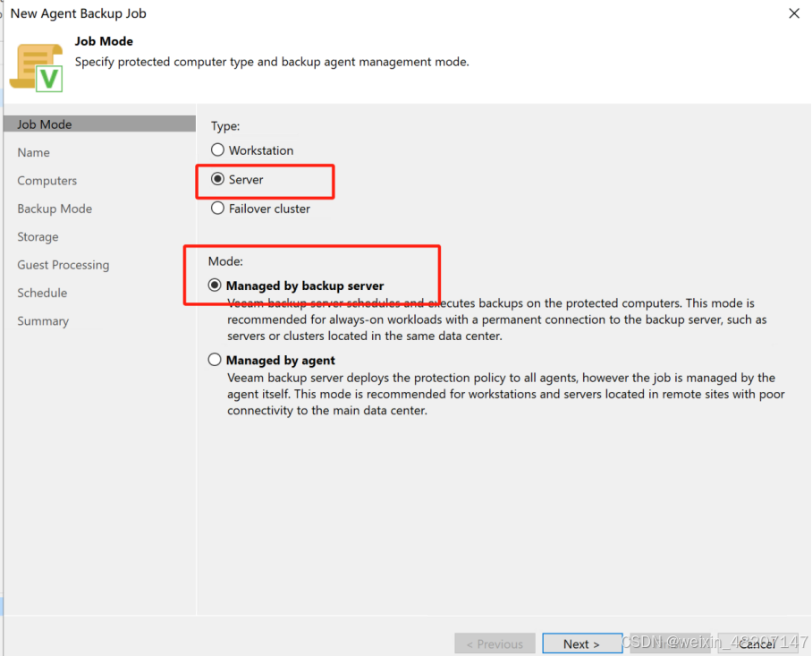Cancel the New Agent Backup Job wizard
Image resolution: width=812 pixels, height=656 pixels.
coord(757,643)
